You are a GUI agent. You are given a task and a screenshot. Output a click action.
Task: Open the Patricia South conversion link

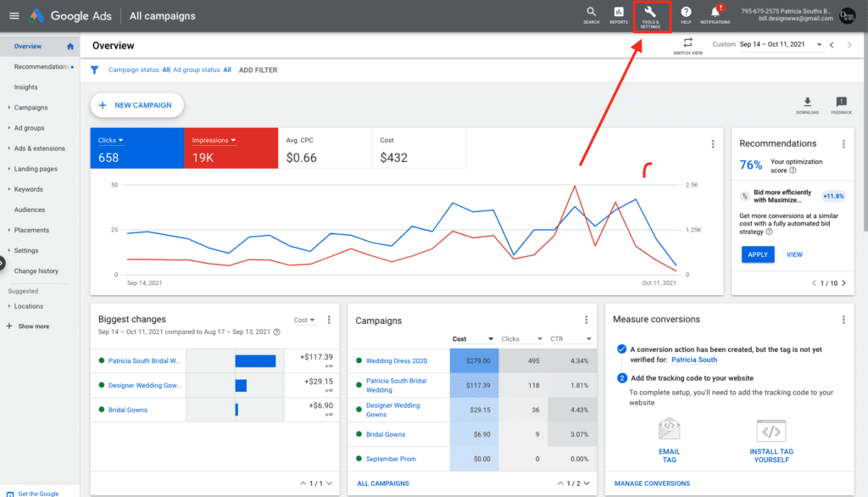(x=693, y=360)
